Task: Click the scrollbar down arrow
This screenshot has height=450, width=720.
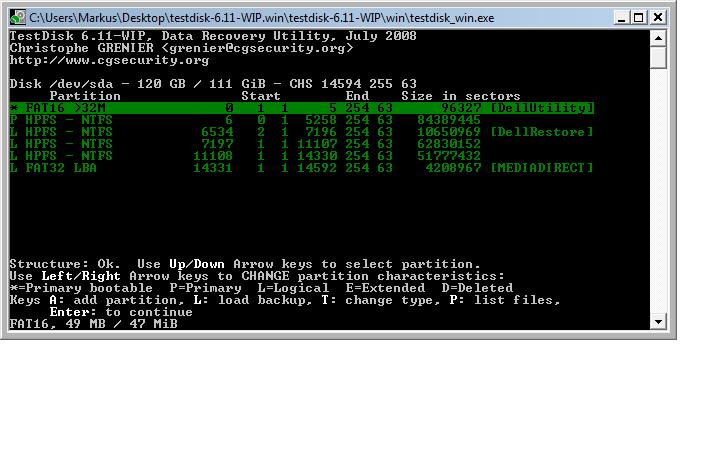Action: tap(658, 322)
